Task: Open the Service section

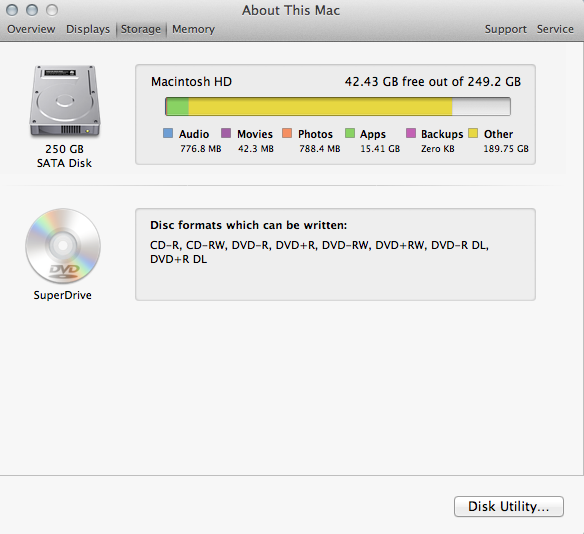Action: pos(555,29)
